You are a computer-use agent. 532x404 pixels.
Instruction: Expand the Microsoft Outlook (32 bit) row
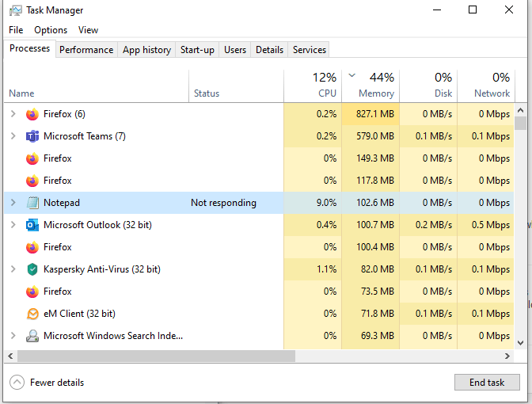pos(13,225)
